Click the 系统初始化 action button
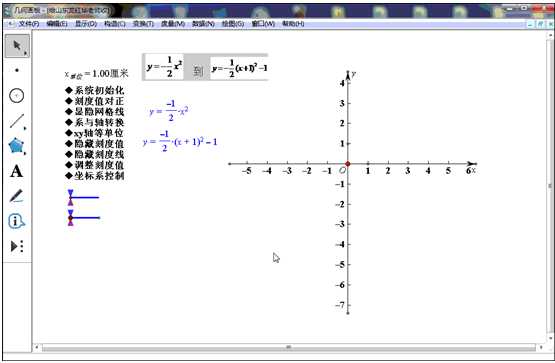 tap(95, 91)
